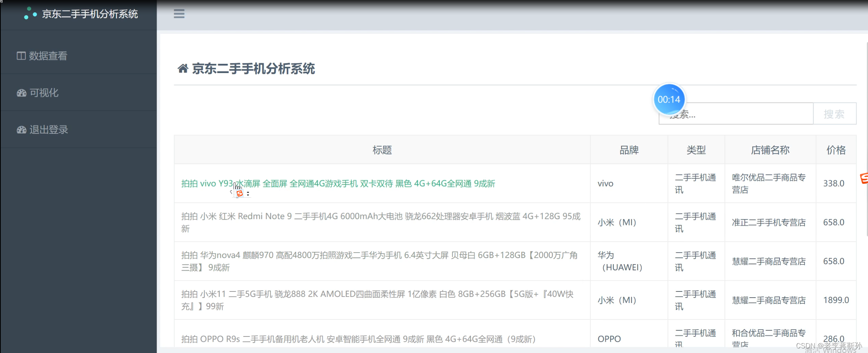Image resolution: width=868 pixels, height=353 pixels.
Task: Click the 数据查看 table icon in sidebar
Action: click(x=21, y=56)
